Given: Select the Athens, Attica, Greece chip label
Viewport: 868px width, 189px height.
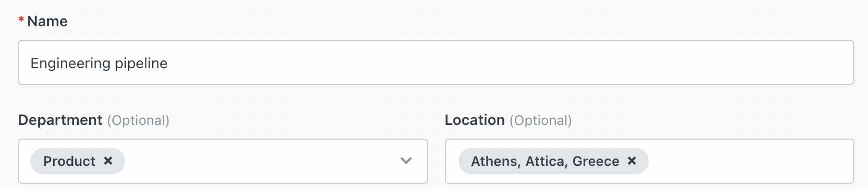Looking at the screenshot, I should pos(545,161).
